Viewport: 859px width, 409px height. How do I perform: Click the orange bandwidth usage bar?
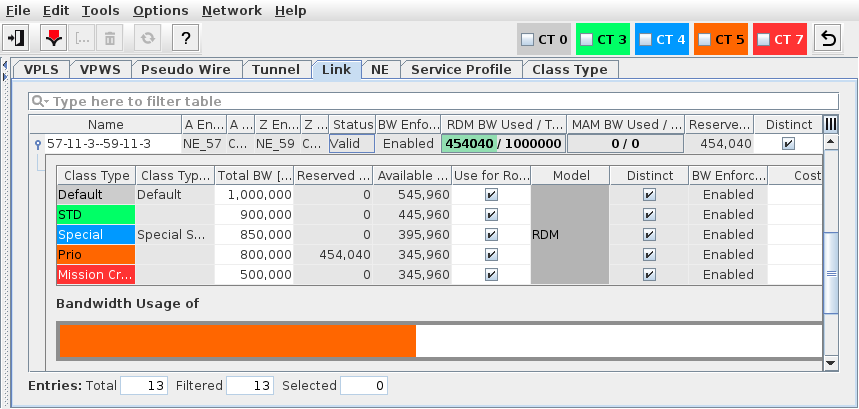pos(237,341)
